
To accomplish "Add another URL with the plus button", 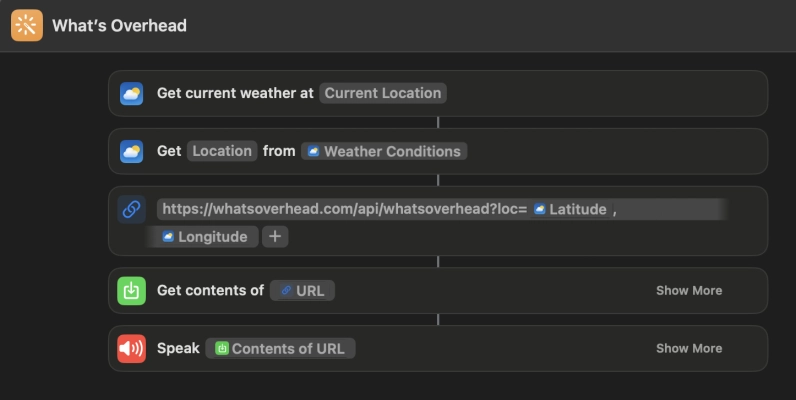I will coord(275,237).
